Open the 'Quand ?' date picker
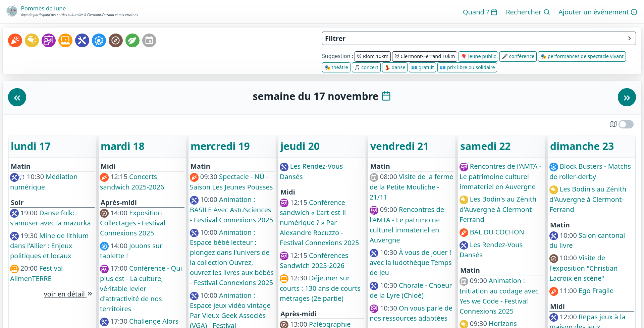 coord(480,12)
